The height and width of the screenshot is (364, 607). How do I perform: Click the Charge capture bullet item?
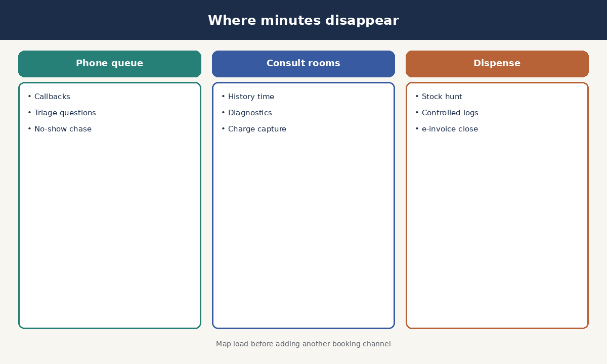click(x=254, y=129)
